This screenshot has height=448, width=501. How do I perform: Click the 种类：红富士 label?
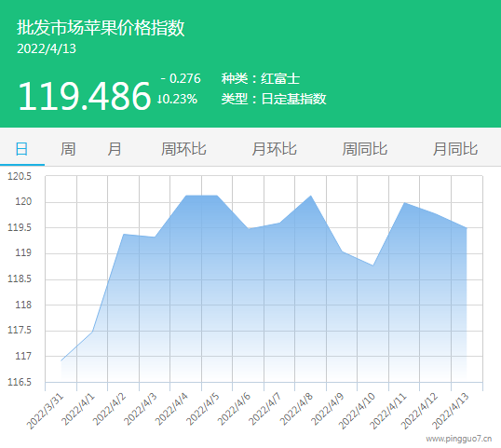click(x=261, y=78)
